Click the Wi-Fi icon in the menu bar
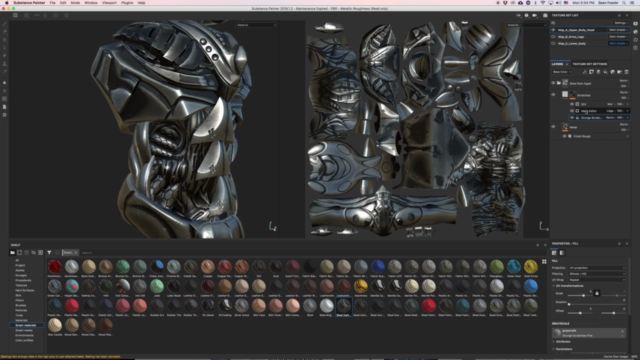 (542, 3)
